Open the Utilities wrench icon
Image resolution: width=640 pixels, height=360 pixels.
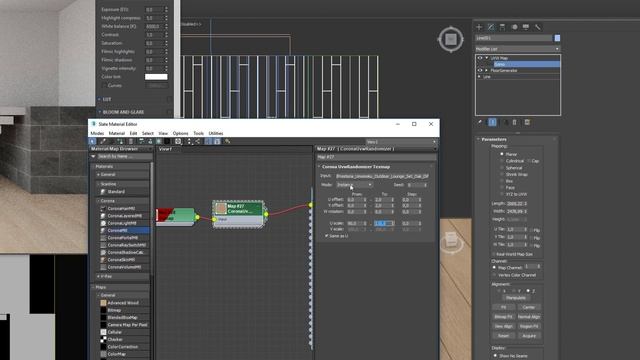pyautogui.click(x=538, y=27)
